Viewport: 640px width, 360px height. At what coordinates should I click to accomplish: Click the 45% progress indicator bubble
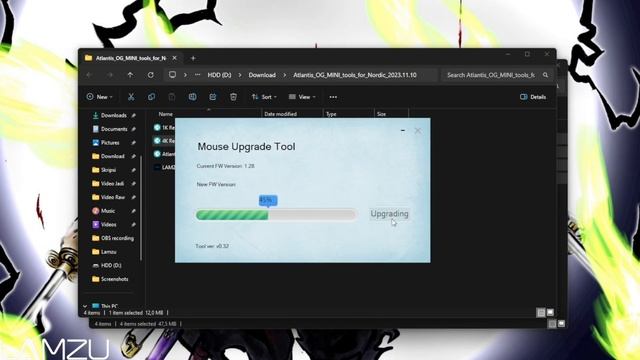point(268,200)
